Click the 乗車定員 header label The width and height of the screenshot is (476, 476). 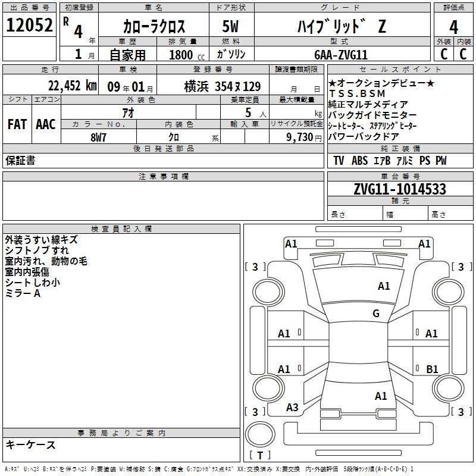245,99
